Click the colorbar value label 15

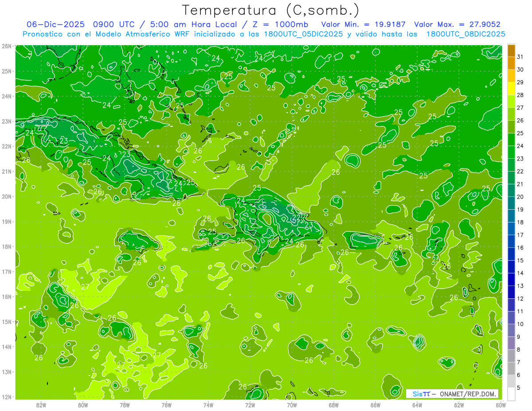[x=520, y=260]
